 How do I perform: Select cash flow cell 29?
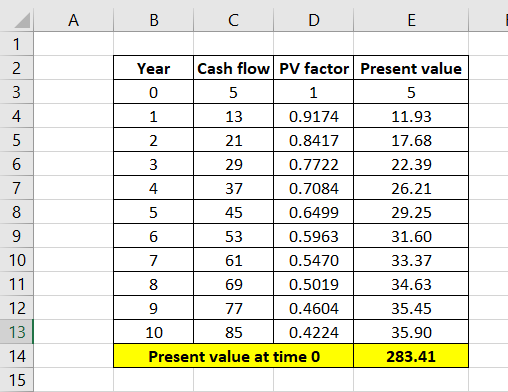click(233, 164)
